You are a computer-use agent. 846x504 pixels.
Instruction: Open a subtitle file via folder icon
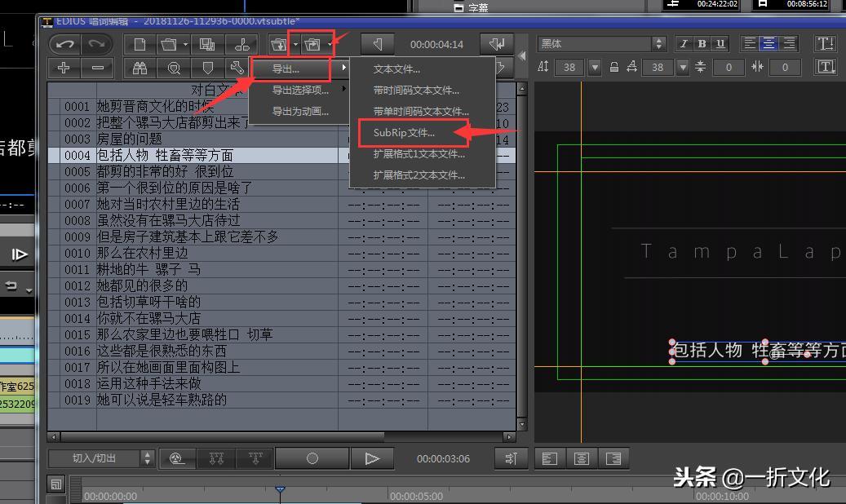coord(168,44)
